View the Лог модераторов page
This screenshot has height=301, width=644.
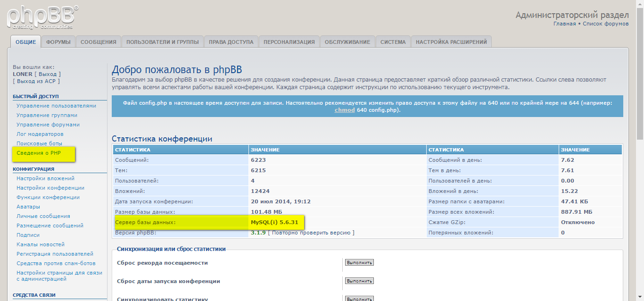[x=40, y=134]
